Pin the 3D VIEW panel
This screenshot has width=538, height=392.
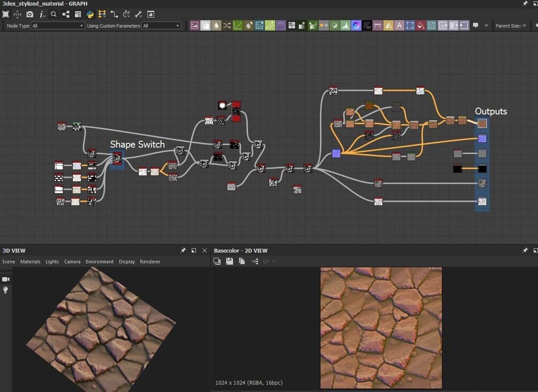(x=183, y=250)
